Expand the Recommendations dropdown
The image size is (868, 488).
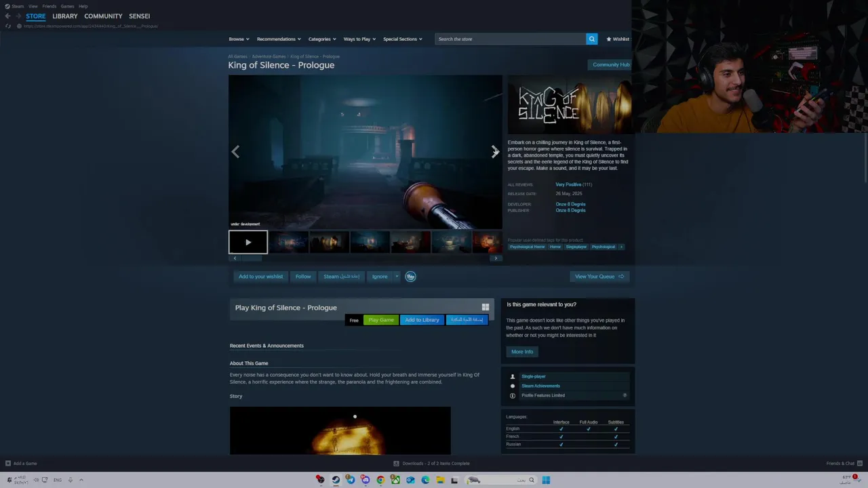click(x=279, y=39)
